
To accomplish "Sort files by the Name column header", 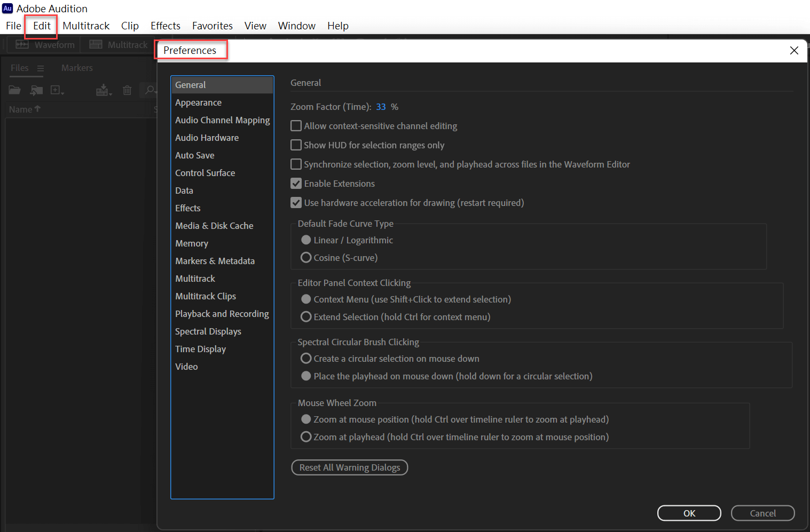I will (x=25, y=109).
